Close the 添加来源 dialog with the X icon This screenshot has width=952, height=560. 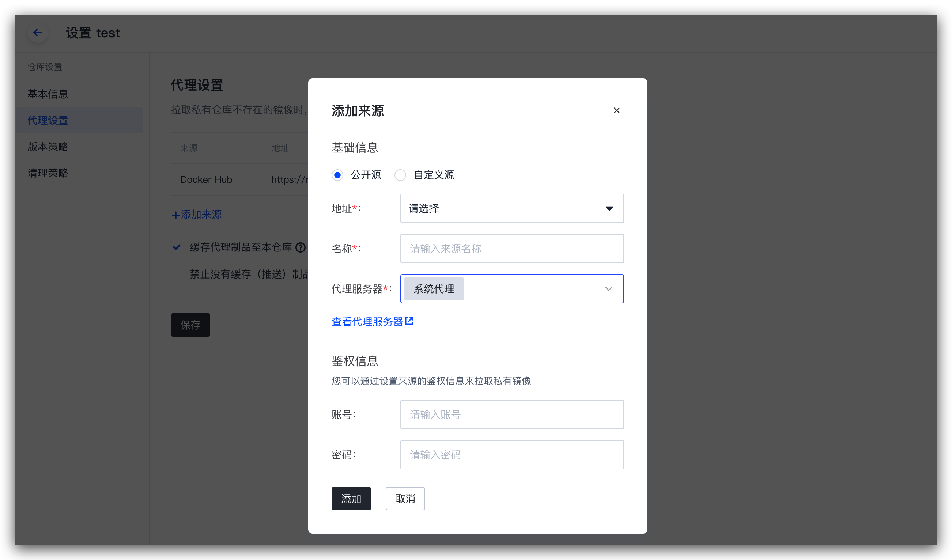(x=616, y=110)
